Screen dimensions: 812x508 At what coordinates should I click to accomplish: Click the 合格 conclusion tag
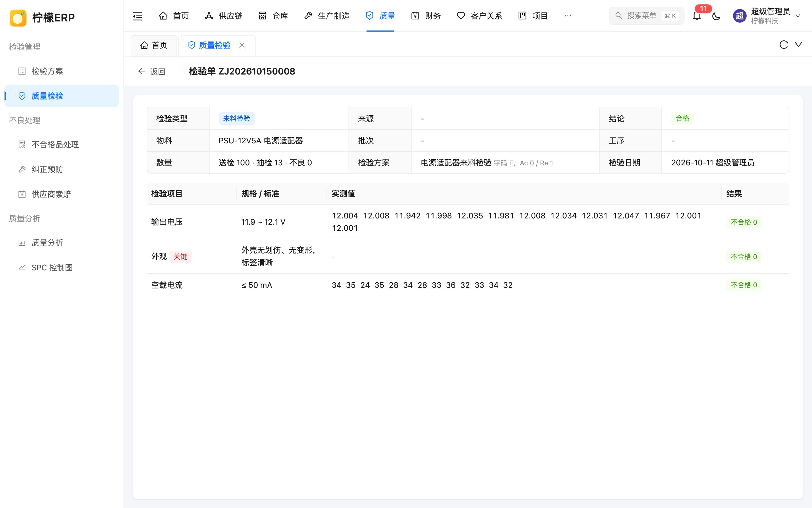[x=682, y=119]
